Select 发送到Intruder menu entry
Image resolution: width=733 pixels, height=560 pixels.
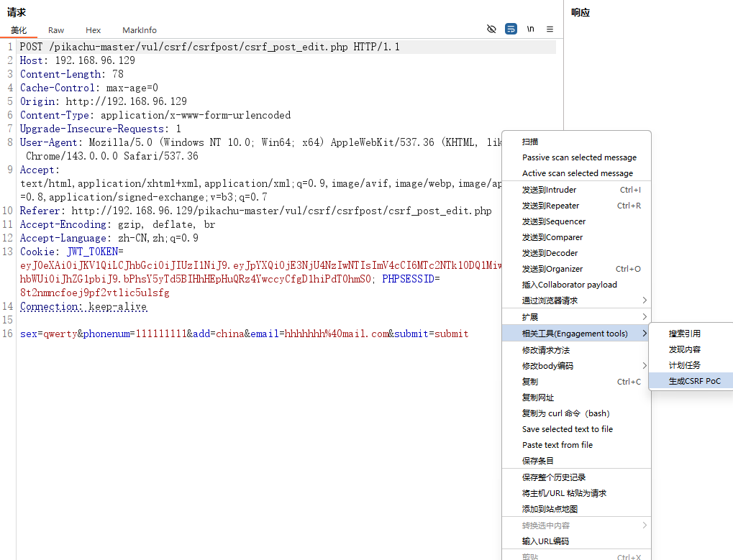pos(576,190)
